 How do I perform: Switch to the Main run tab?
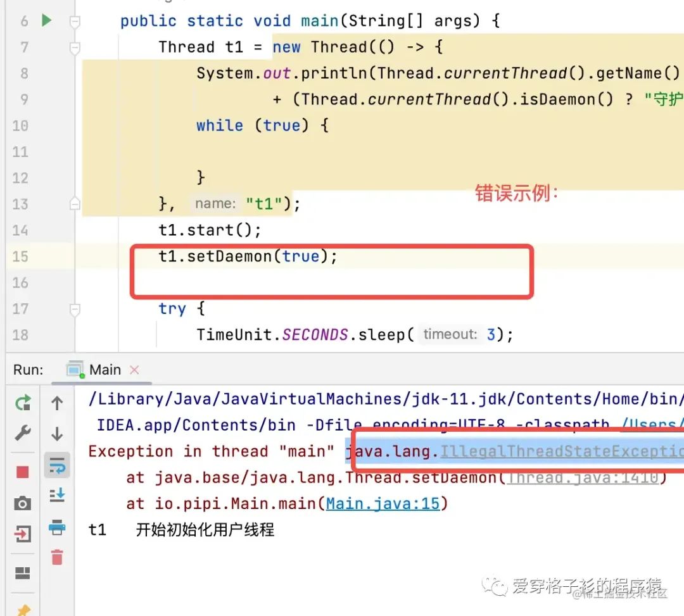coord(104,369)
